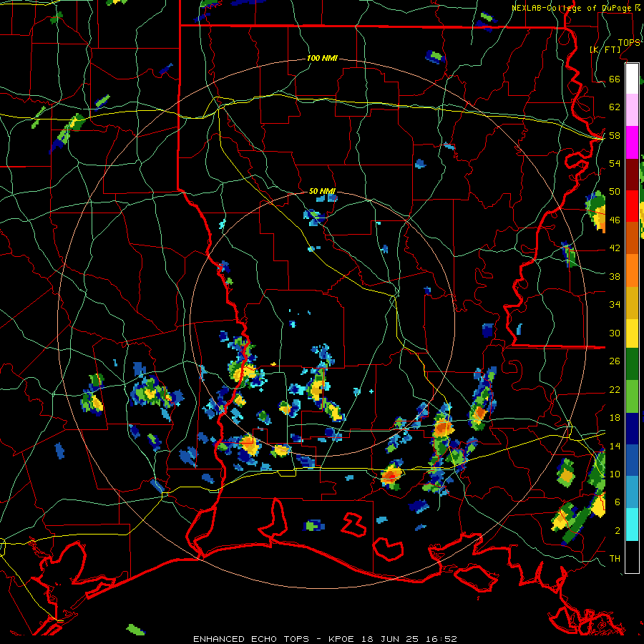The height and width of the screenshot is (644, 644).
Task: Select the 62 legend value
Action: (x=615, y=107)
